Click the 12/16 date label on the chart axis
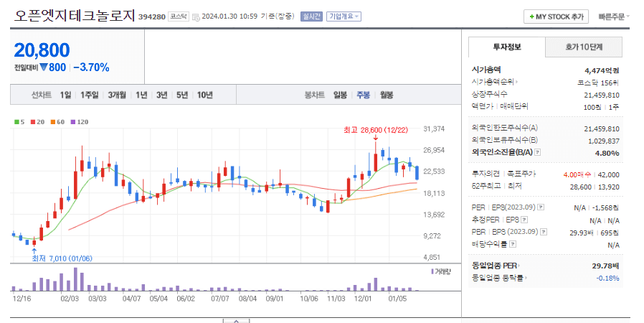 [x=22, y=299]
